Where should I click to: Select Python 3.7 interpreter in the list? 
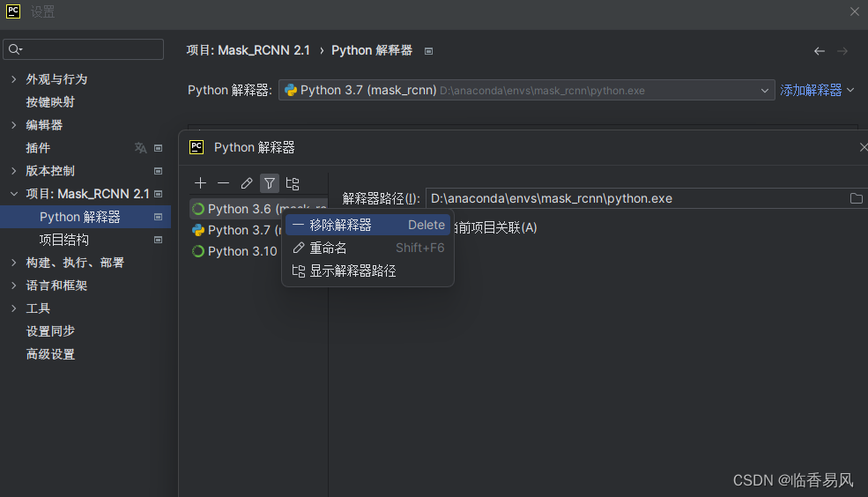pyautogui.click(x=237, y=230)
